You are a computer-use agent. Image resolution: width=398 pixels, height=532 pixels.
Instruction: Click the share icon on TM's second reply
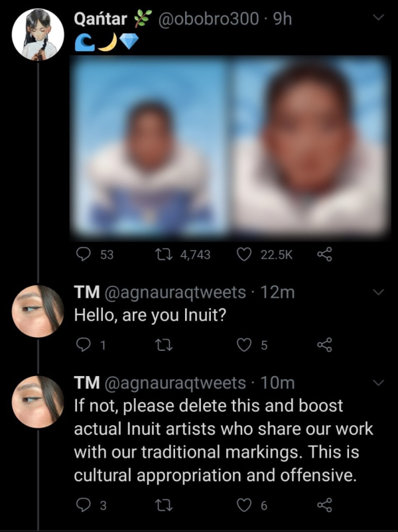[x=323, y=505]
